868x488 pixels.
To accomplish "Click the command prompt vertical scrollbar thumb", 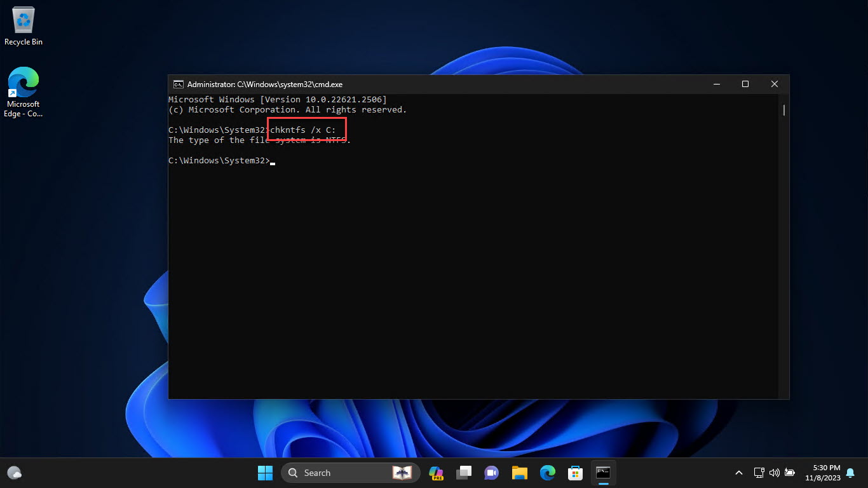I will click(x=784, y=110).
